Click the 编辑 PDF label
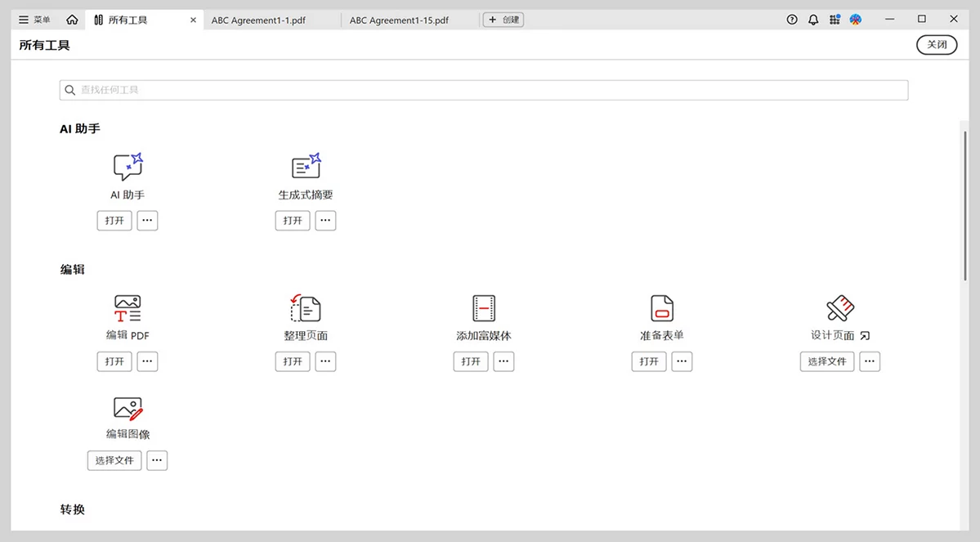980x542 pixels. pyautogui.click(x=128, y=336)
